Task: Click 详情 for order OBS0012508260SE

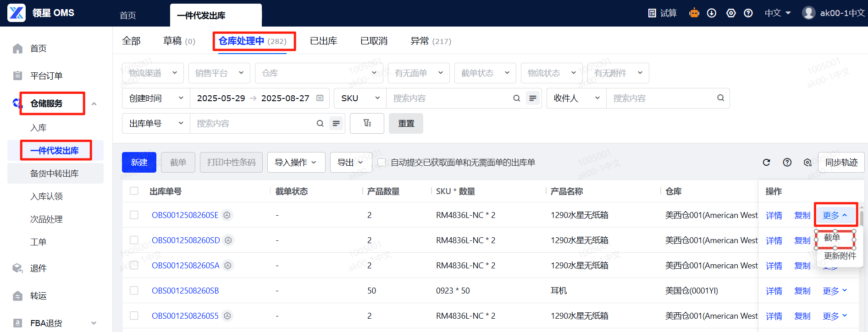Action: tap(774, 215)
